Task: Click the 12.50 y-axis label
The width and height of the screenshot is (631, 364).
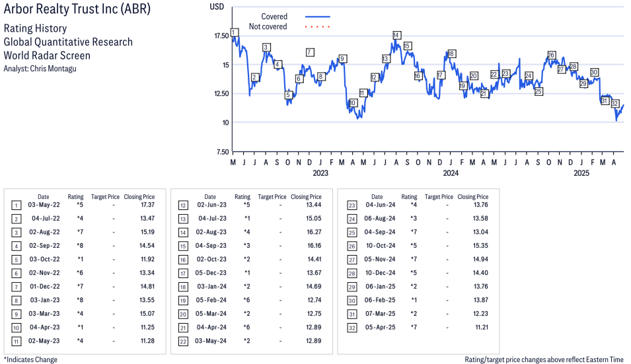Action: pyautogui.click(x=221, y=94)
